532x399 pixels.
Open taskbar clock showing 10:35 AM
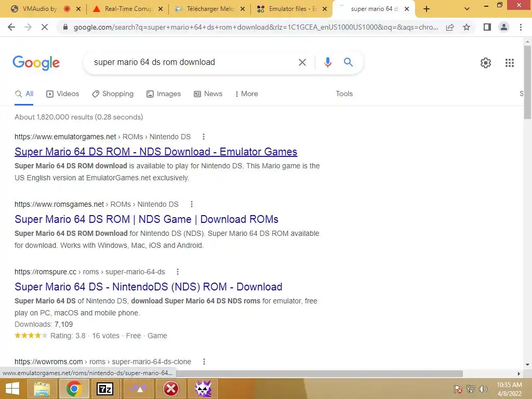click(x=509, y=389)
